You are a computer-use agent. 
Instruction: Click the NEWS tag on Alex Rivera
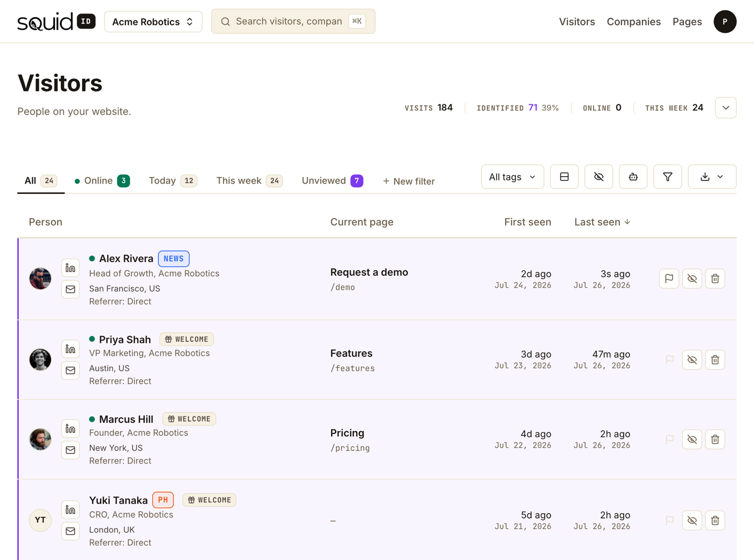(173, 258)
